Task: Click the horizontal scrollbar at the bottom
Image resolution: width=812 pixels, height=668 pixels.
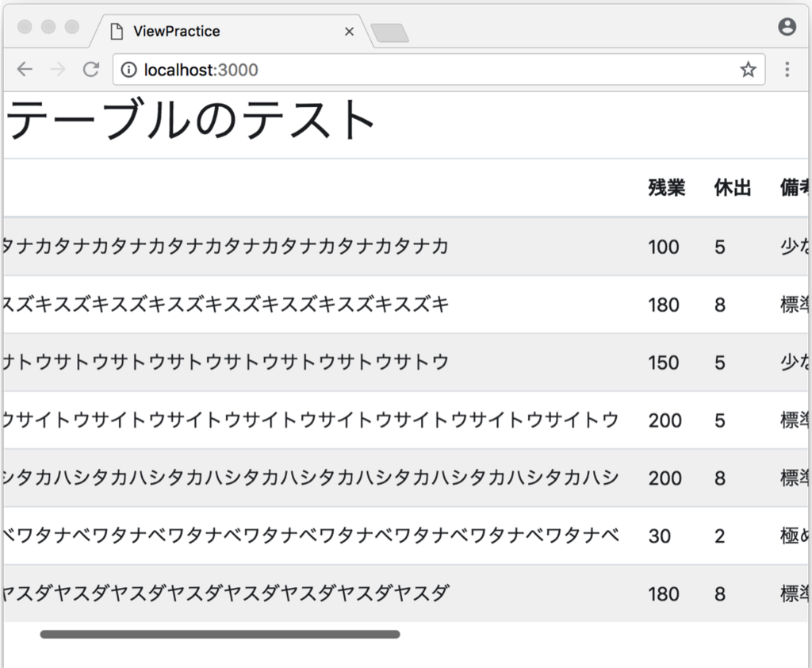Action: click(218, 634)
